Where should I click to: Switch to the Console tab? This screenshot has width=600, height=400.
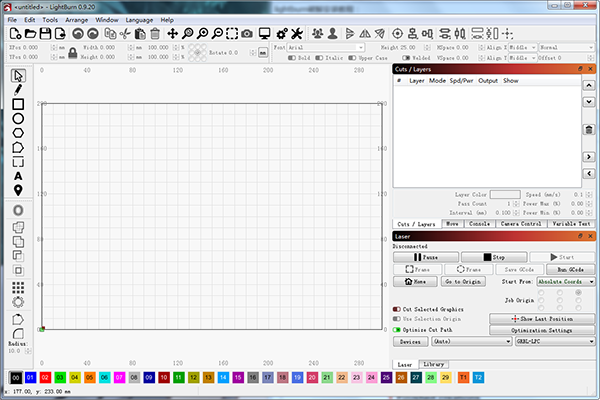pos(479,224)
